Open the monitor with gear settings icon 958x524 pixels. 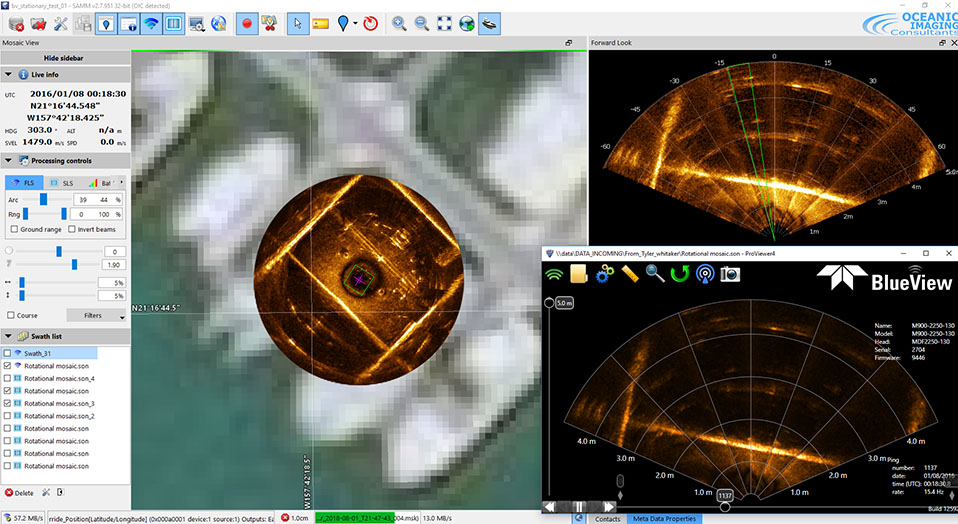[197, 24]
